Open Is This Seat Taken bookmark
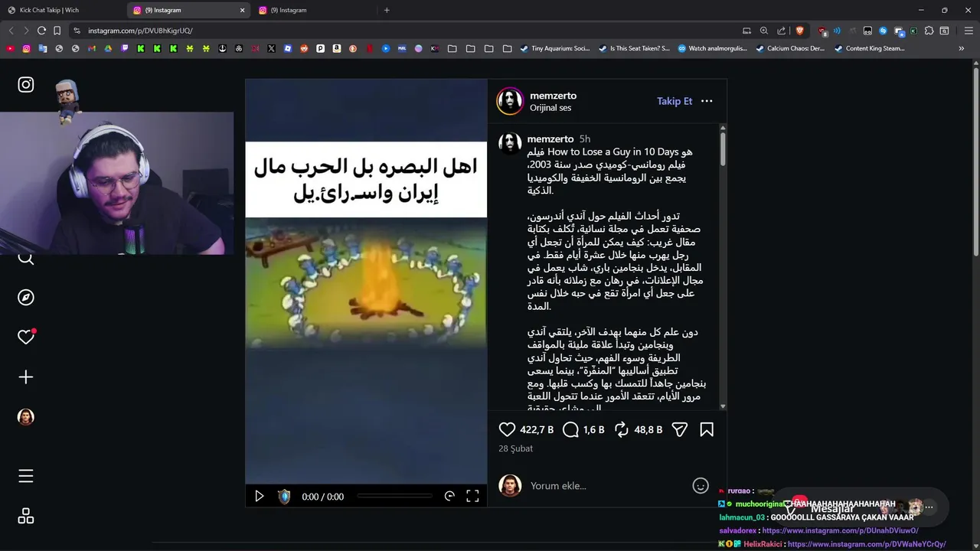This screenshot has width=980, height=551. [634, 48]
